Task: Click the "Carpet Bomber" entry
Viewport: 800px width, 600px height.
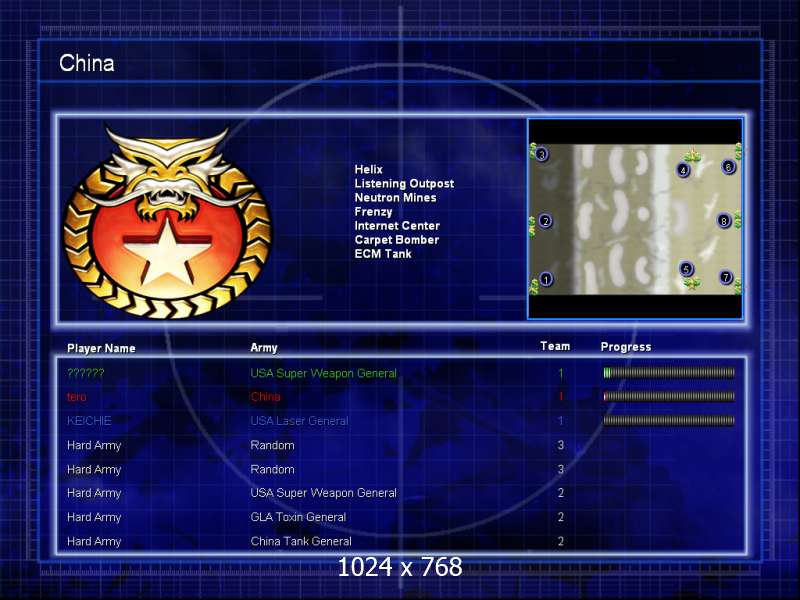Action: click(x=396, y=240)
